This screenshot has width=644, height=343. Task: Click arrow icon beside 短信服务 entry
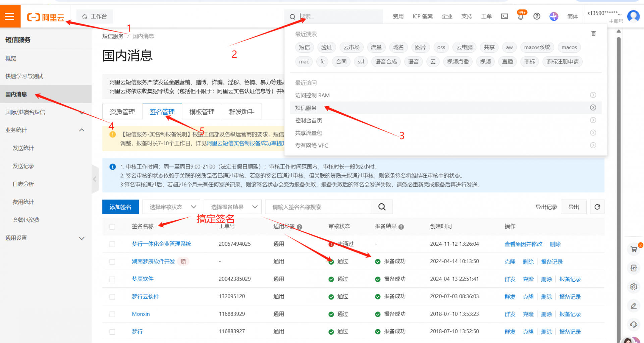(x=593, y=107)
